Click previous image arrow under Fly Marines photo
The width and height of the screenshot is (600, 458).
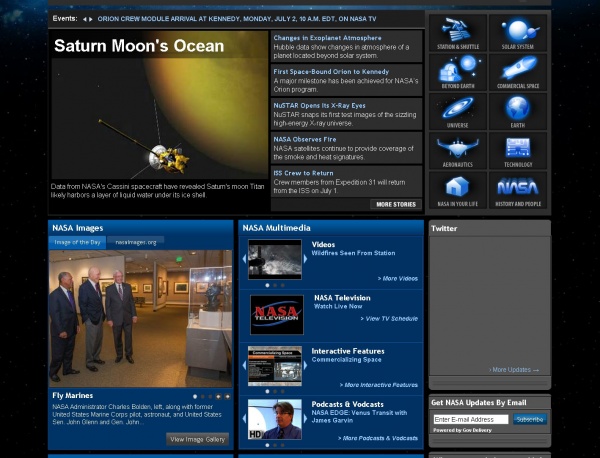click(218, 397)
